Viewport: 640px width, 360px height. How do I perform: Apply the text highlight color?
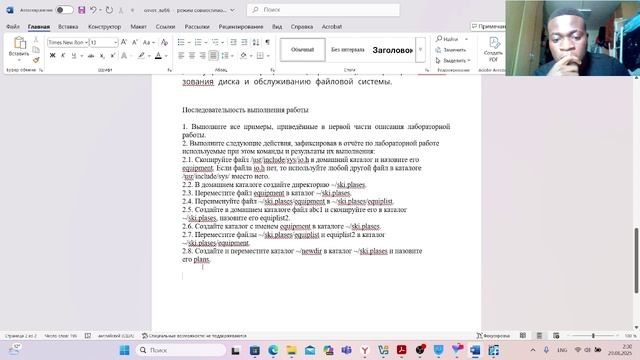[141, 56]
